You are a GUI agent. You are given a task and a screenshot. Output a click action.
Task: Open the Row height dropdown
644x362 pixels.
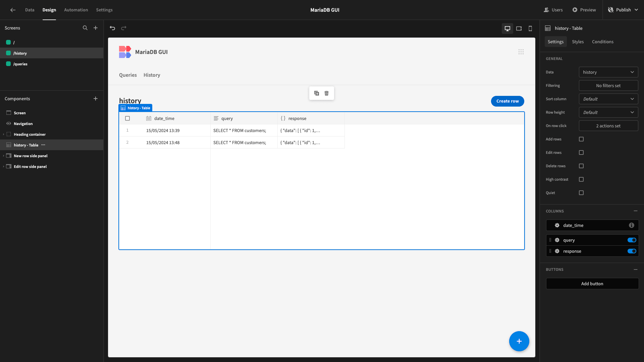(x=608, y=112)
